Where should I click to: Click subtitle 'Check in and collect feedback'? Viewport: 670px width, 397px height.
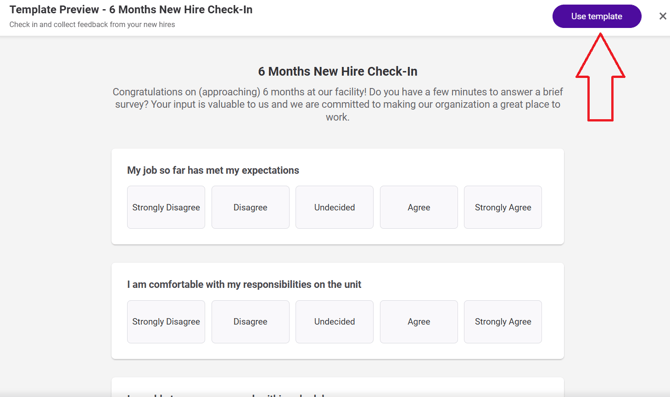(92, 24)
